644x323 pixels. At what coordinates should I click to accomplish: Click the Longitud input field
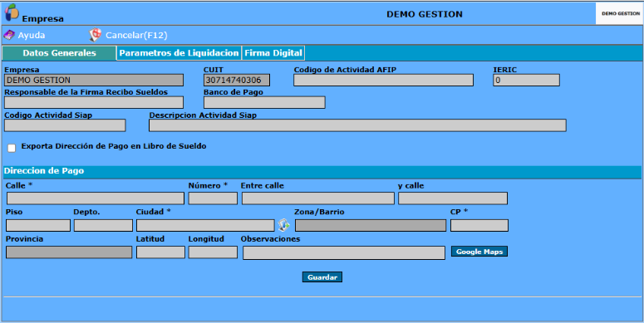pos(213,252)
